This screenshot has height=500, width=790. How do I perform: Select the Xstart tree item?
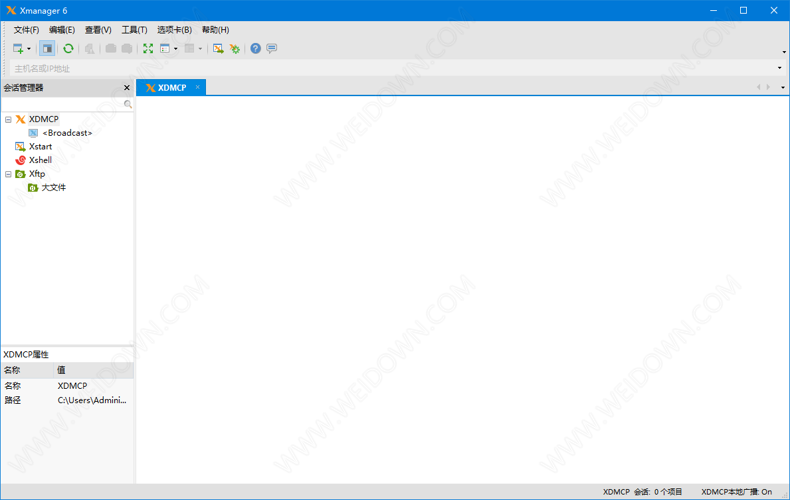[40, 146]
